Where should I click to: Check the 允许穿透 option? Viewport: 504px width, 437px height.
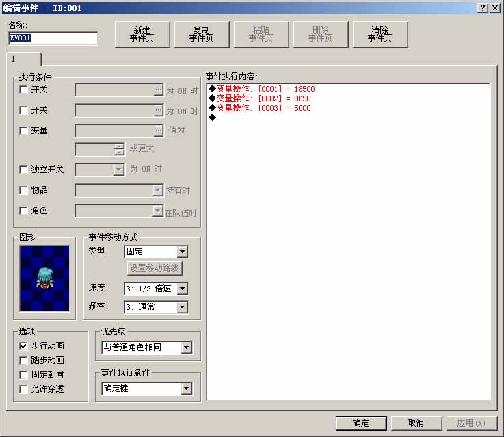click(x=23, y=389)
